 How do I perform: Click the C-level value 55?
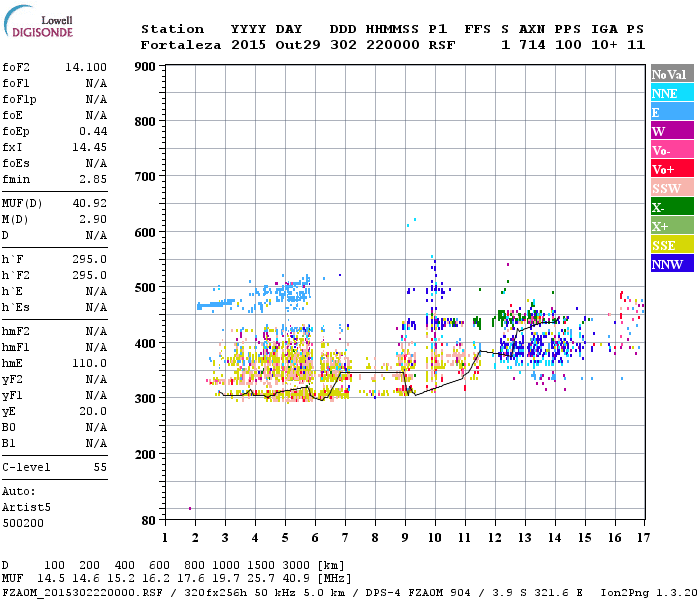tap(100, 467)
